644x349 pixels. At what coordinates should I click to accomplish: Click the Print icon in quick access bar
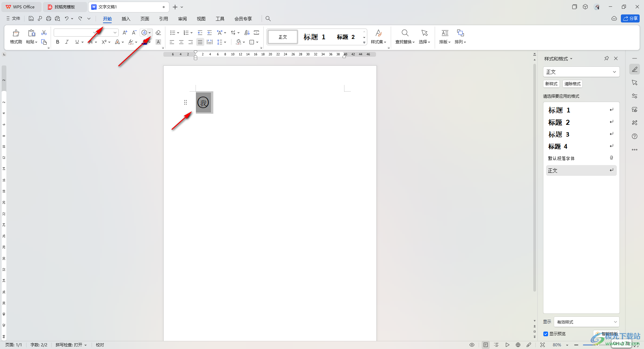tap(49, 18)
